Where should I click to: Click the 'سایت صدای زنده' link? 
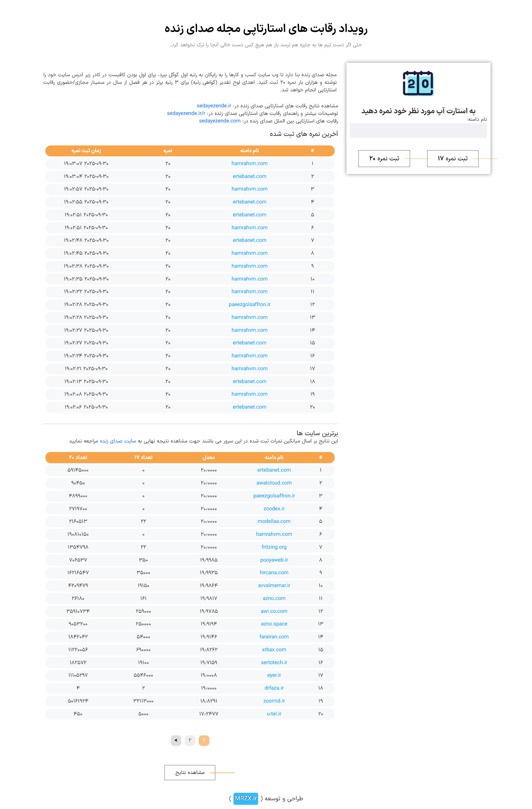pyautogui.click(x=118, y=441)
